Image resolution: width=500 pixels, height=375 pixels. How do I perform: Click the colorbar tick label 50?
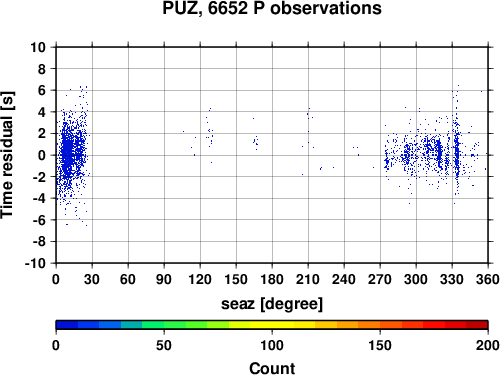[164, 345]
